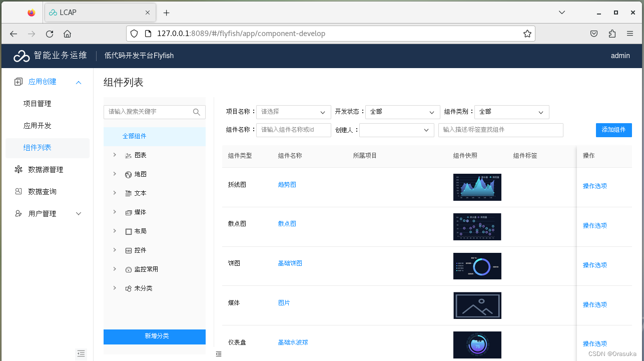Screen dimensions: 644x361
Task: Expand the 图表 tree node
Action: click(x=115, y=155)
